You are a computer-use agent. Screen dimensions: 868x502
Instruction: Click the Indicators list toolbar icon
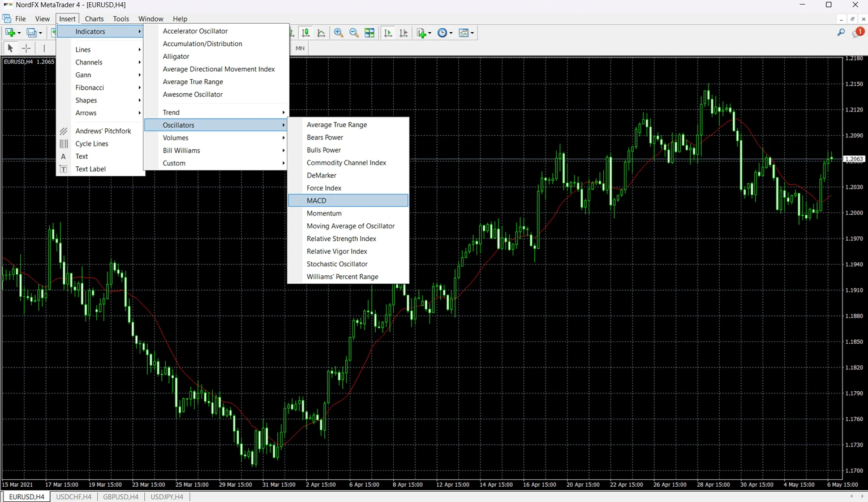tap(421, 33)
